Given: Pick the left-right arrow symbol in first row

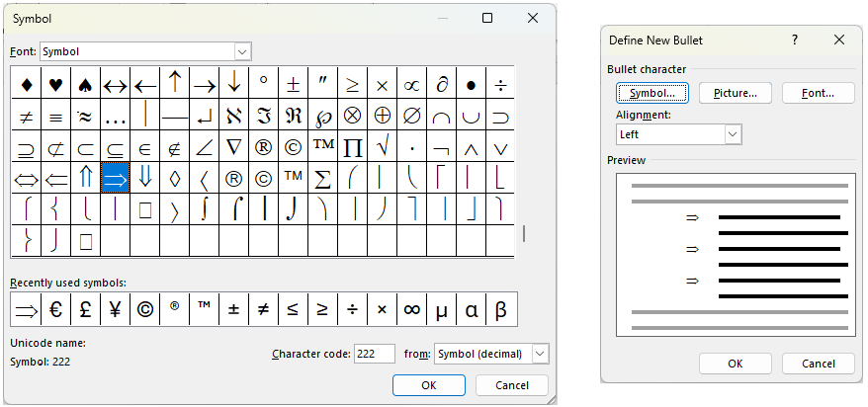Looking at the screenshot, I should 115,84.
